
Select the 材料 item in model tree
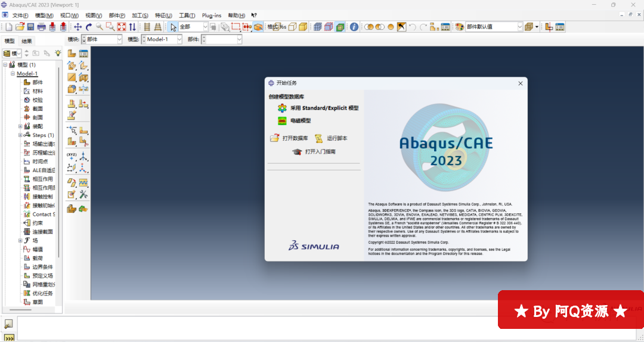pyautogui.click(x=37, y=91)
